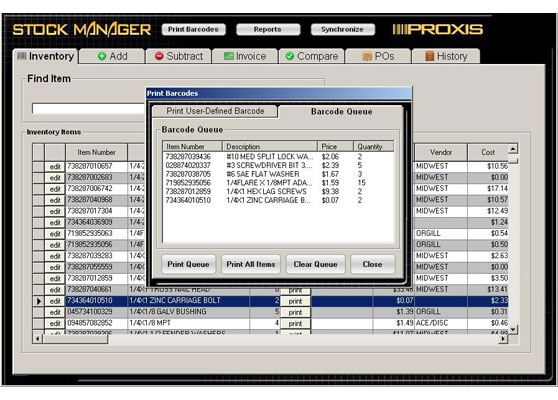
Task: Click edit for item 734364036909
Action: tap(55, 223)
